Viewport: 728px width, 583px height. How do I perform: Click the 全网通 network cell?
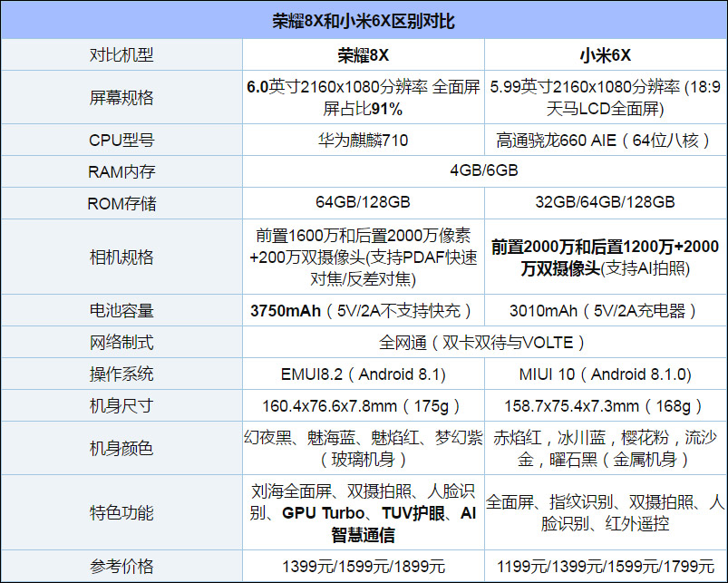point(484,342)
